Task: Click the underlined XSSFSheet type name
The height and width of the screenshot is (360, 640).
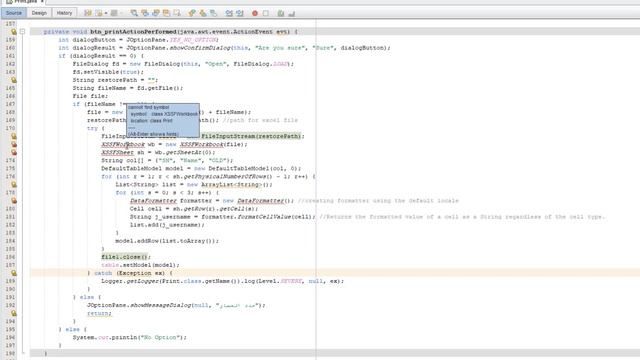Action: (x=118, y=152)
